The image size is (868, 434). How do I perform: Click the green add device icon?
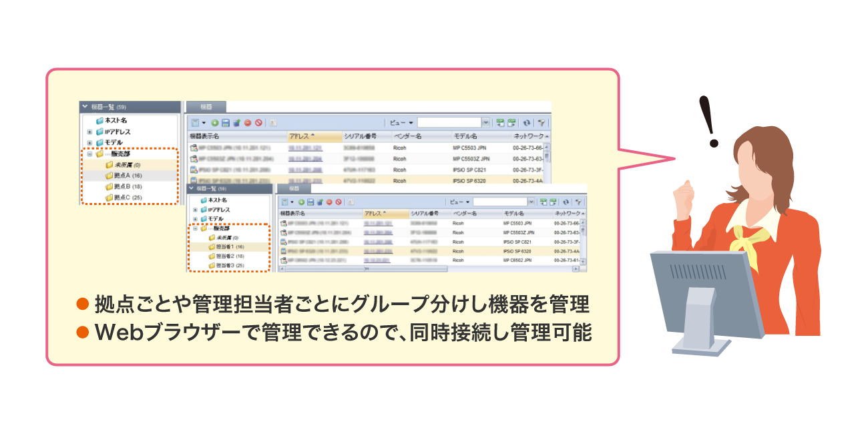tap(215, 124)
